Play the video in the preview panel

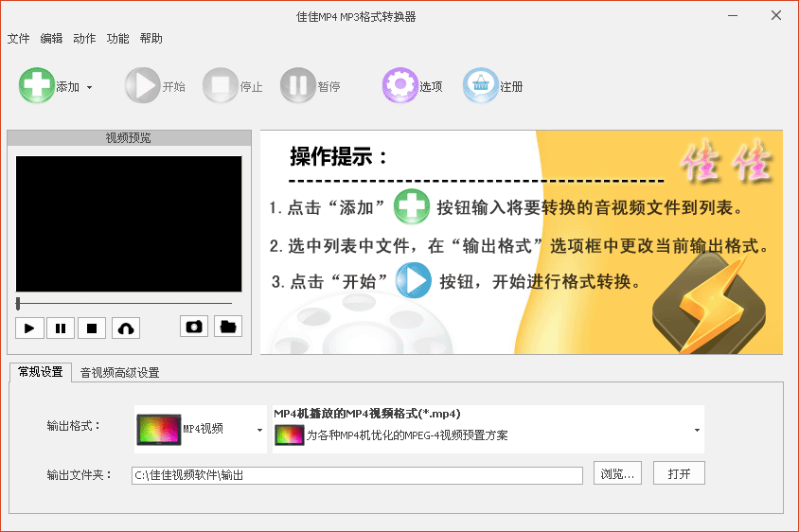click(x=29, y=328)
